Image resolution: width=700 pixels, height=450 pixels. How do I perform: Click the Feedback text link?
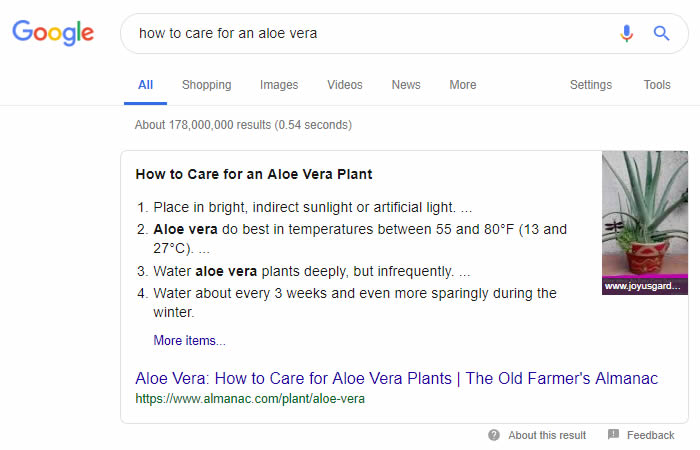pos(651,435)
